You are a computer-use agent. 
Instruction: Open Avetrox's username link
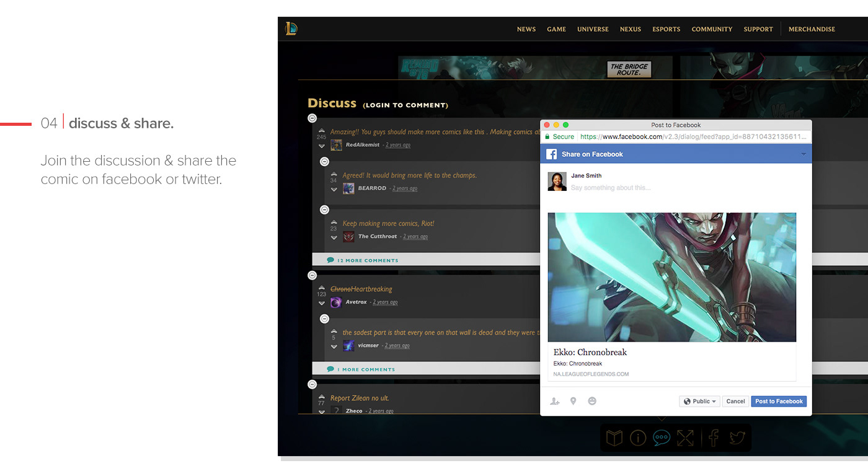[356, 302]
